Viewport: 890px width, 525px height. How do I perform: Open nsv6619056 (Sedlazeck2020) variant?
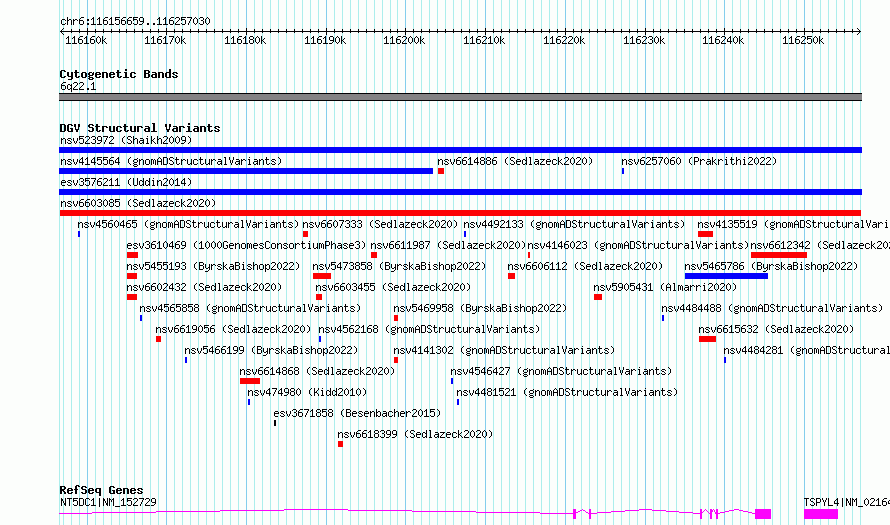[233, 329]
